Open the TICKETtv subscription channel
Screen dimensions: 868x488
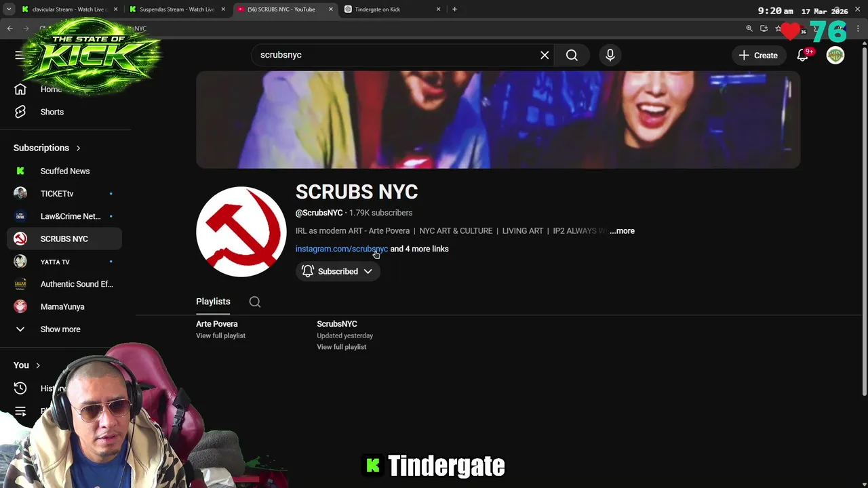pyautogui.click(x=64, y=194)
